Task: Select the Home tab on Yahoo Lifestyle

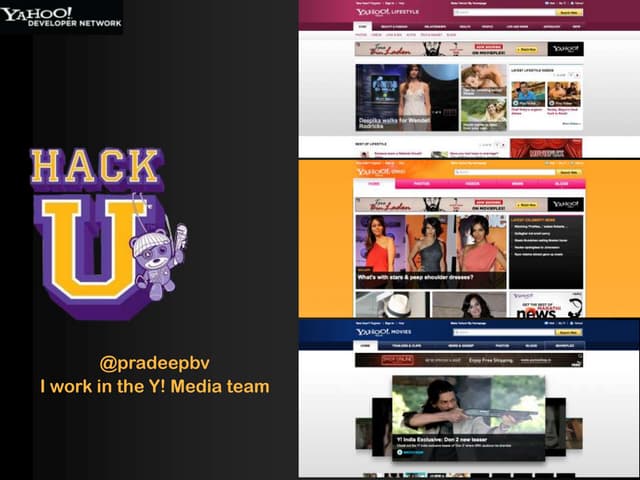Action: pos(362,28)
